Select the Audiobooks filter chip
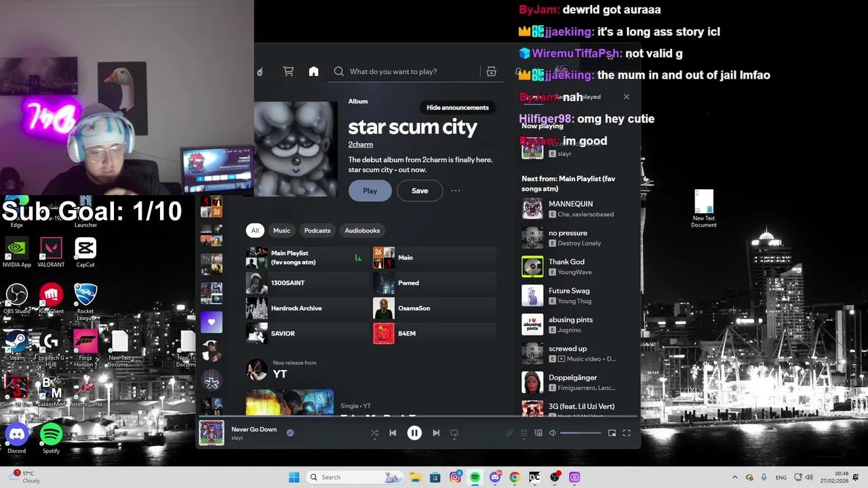Image resolution: width=868 pixels, height=488 pixels. point(362,230)
